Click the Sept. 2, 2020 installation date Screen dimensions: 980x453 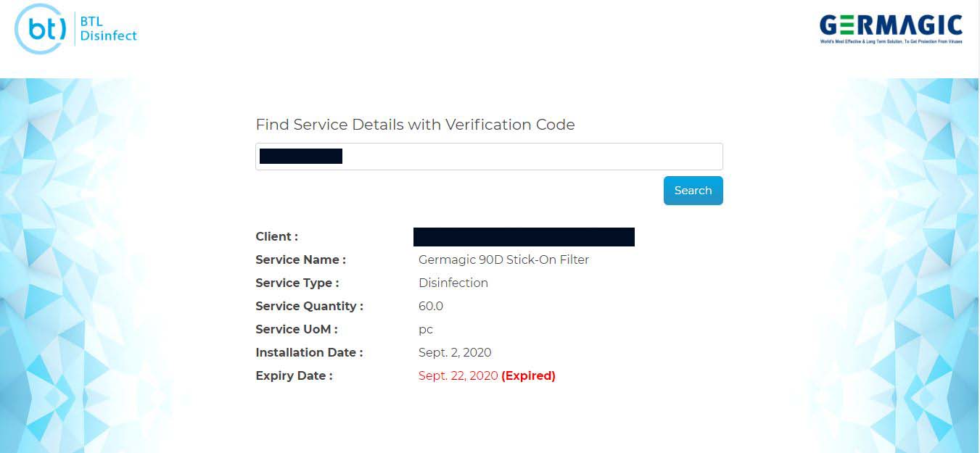tap(455, 352)
